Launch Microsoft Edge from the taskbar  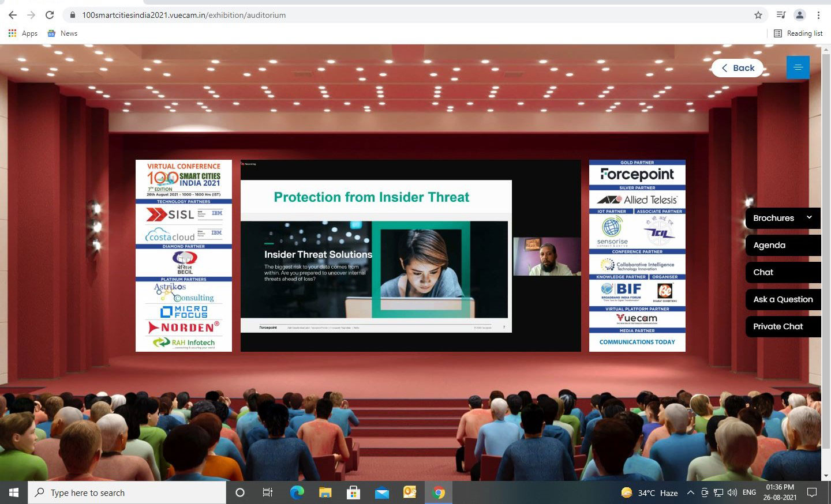point(297,492)
